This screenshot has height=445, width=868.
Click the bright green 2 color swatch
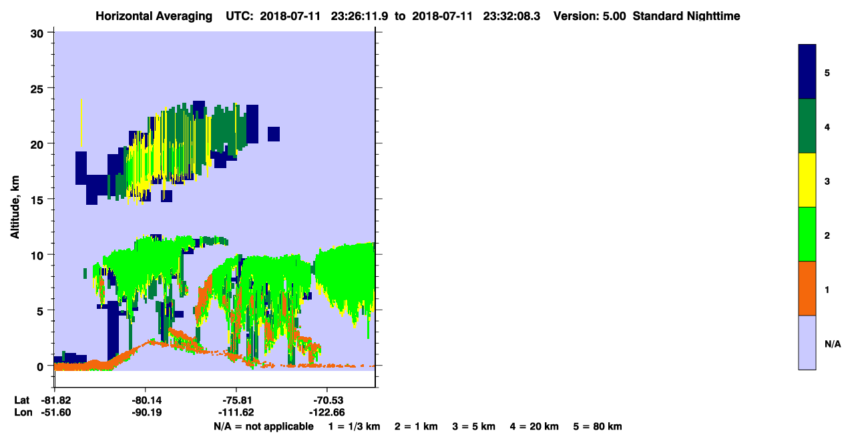click(x=807, y=234)
